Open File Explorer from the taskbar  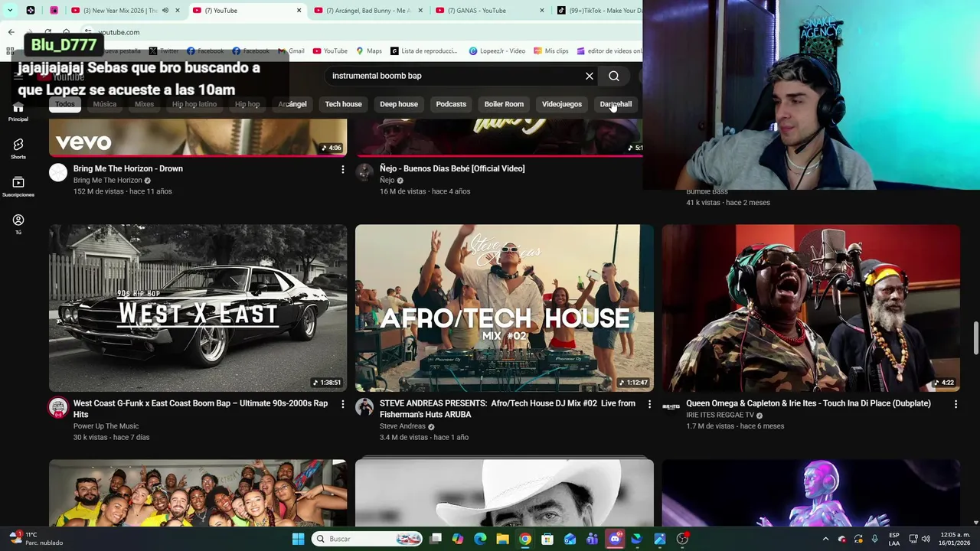502,539
